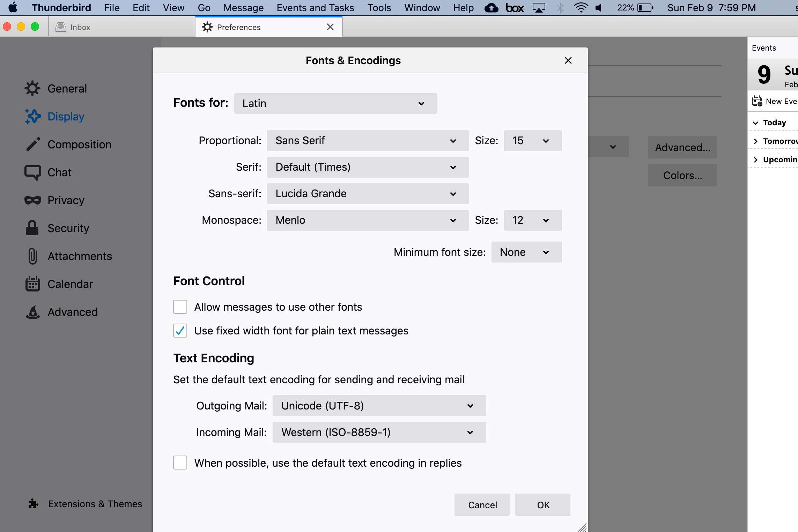
Task: Click the Security settings icon
Action: [31, 228]
